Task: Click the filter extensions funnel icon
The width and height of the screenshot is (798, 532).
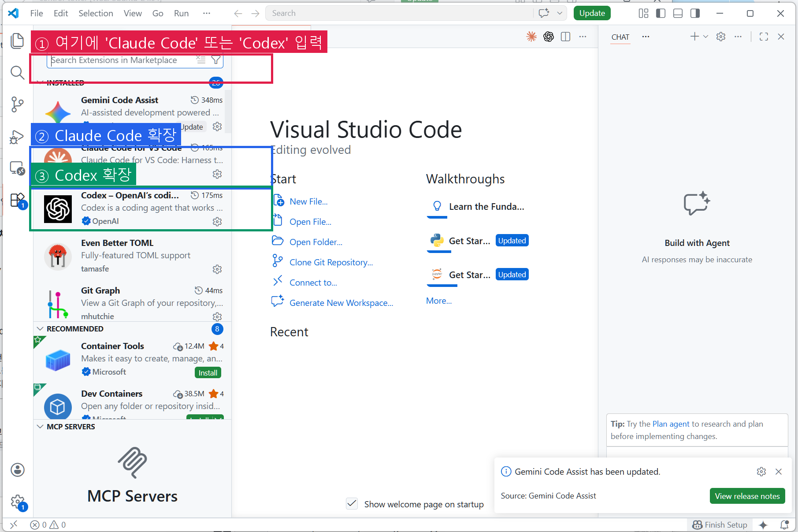Action: click(x=216, y=60)
